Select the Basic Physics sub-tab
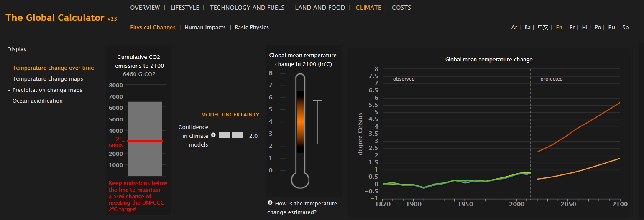The image size is (644, 220). [252, 28]
